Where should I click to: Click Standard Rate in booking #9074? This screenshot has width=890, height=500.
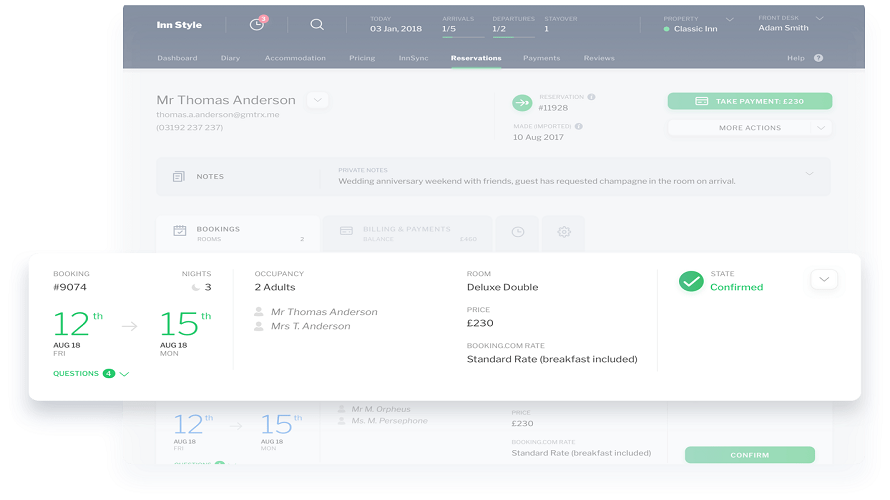(x=552, y=359)
